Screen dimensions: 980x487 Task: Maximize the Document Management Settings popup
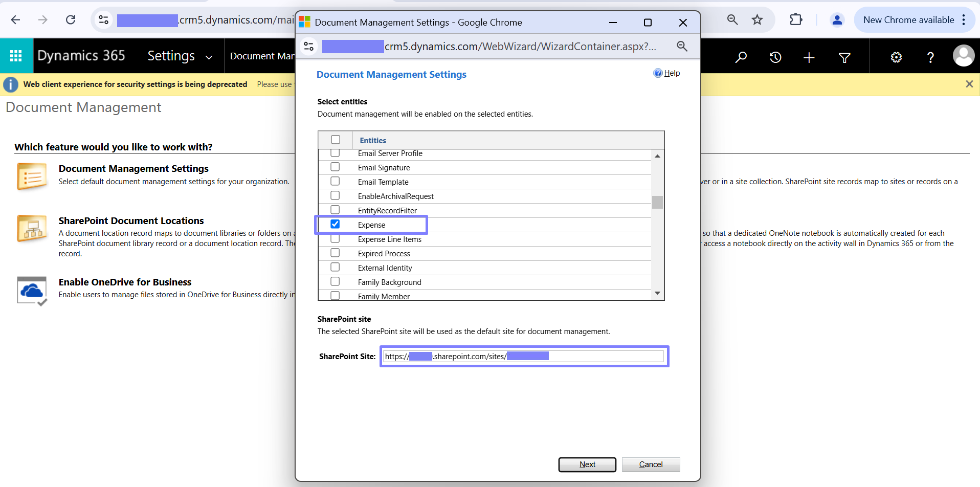[648, 23]
